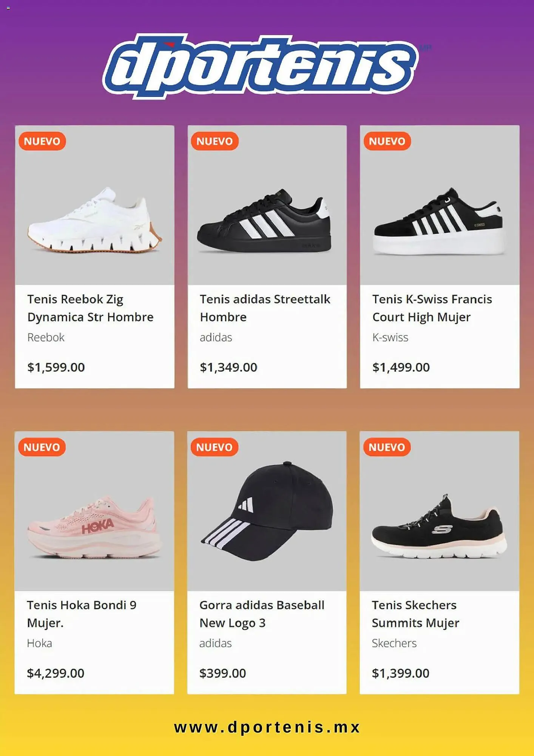The height and width of the screenshot is (756, 534).
Task: Open the pink Hoka Bondi 9 image
Action: (94, 527)
